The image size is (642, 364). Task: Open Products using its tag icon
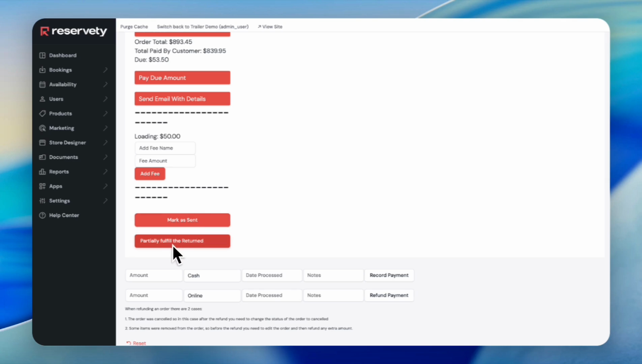pyautogui.click(x=42, y=114)
